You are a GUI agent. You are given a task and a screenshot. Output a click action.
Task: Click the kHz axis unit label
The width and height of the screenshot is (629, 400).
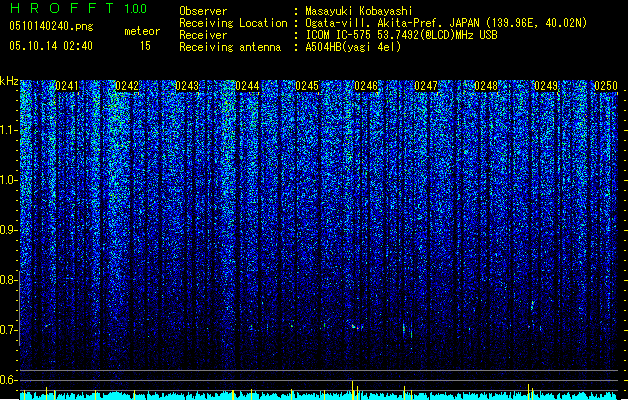coord(9,81)
